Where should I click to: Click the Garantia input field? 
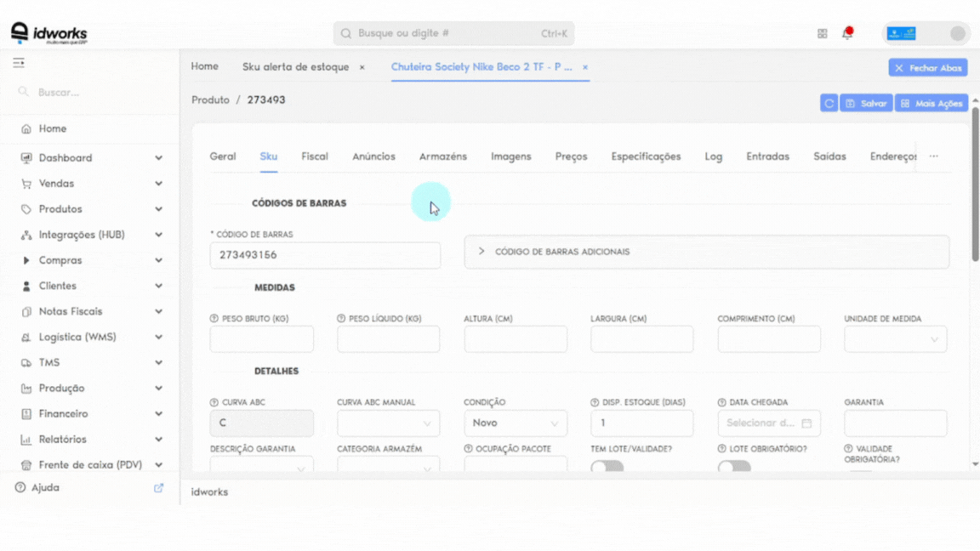coord(895,423)
